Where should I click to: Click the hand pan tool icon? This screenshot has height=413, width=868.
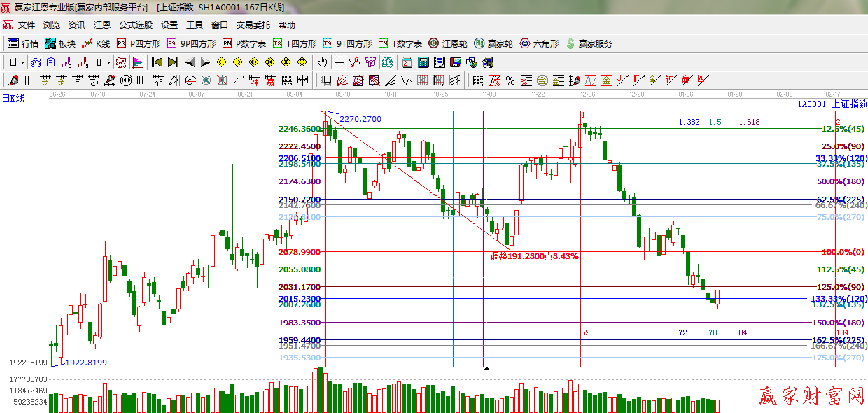pos(323,62)
